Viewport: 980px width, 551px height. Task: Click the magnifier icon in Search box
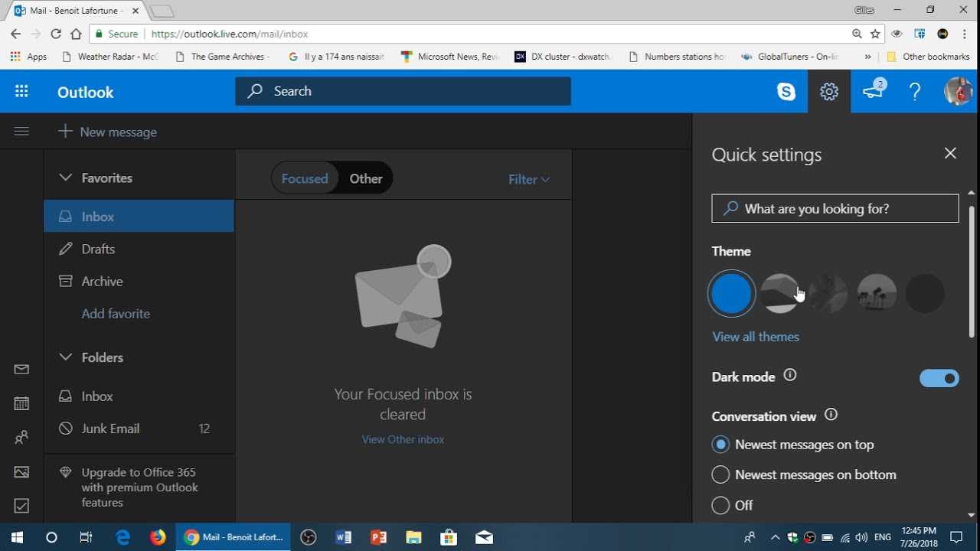255,91
